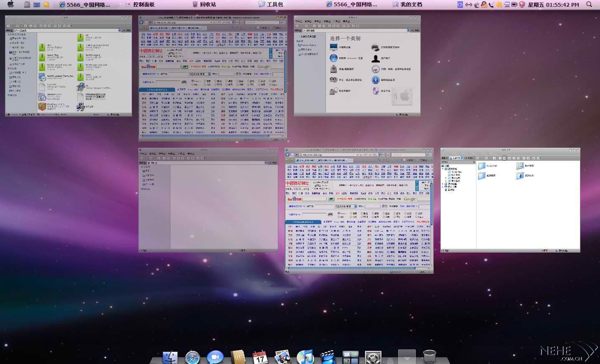Open 用户帐户 category in Control Panel
The width and height of the screenshot is (600, 364).
pyautogui.click(x=376, y=58)
